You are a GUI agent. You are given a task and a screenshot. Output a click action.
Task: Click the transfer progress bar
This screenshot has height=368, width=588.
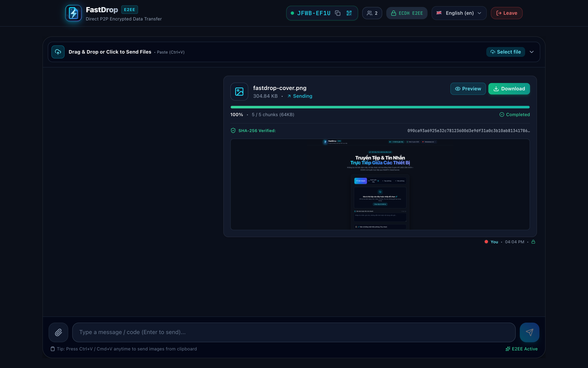click(x=380, y=107)
